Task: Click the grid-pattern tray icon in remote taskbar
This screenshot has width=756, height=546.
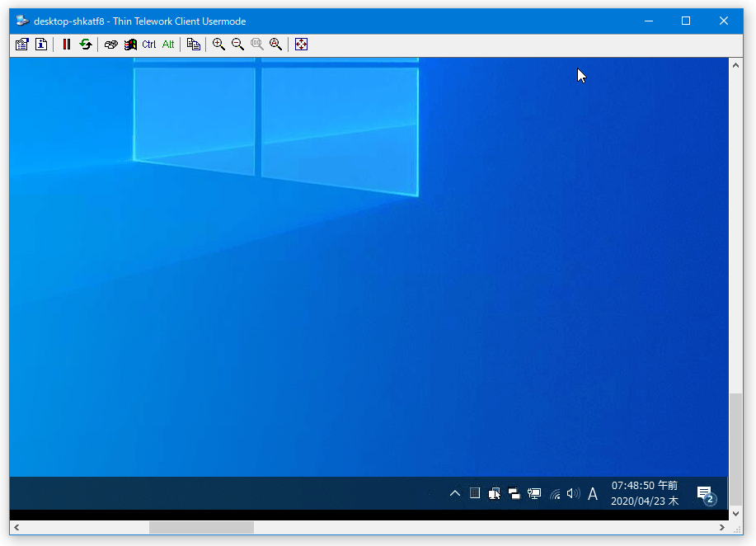Action: coord(475,493)
